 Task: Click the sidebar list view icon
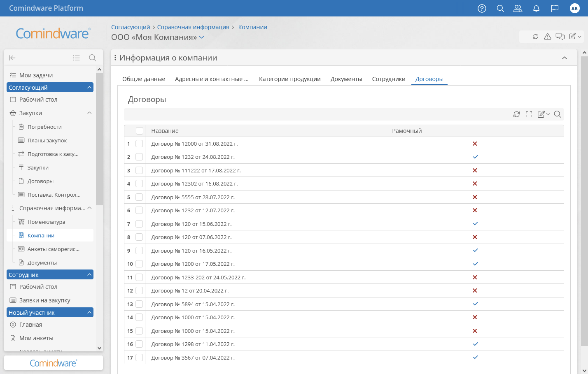click(x=76, y=58)
